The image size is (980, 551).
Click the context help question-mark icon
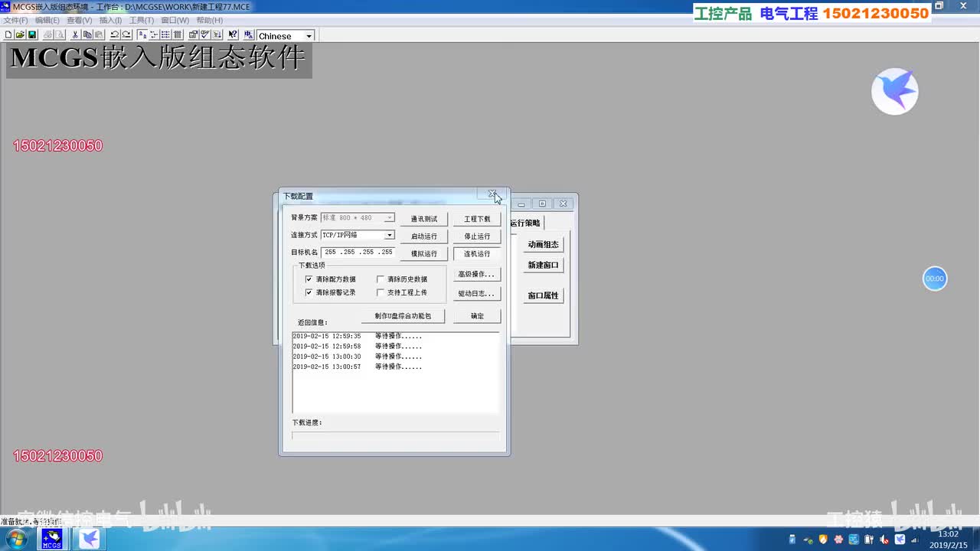233,35
